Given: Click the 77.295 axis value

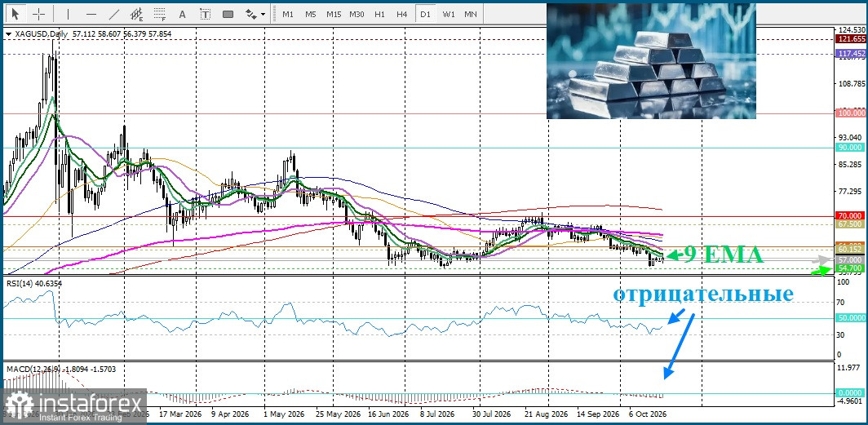Looking at the screenshot, I should [852, 192].
